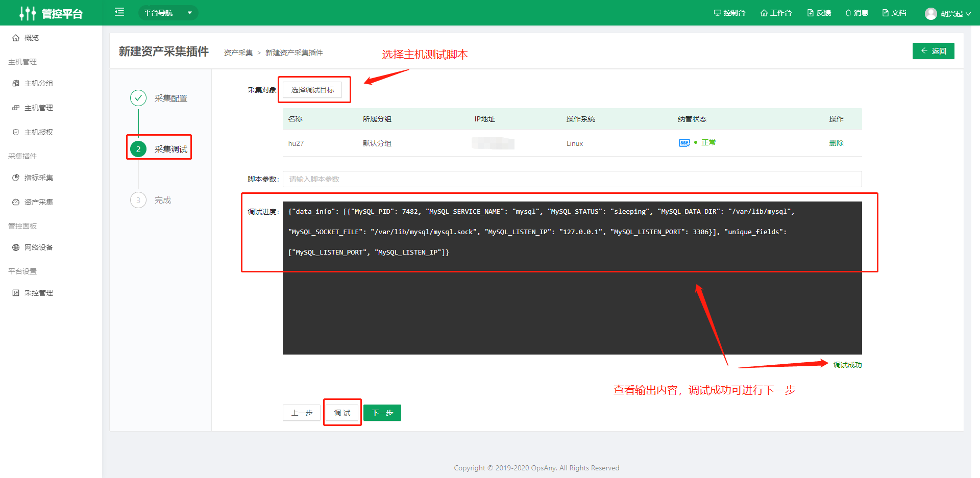This screenshot has width=980, height=478.
Task: Click the 采集配置 step checkmark
Action: [x=138, y=98]
